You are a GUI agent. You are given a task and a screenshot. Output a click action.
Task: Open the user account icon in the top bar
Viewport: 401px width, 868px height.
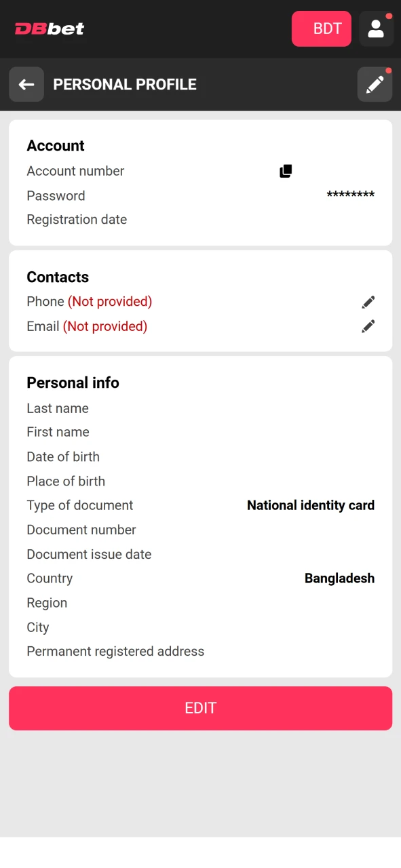[x=377, y=28]
